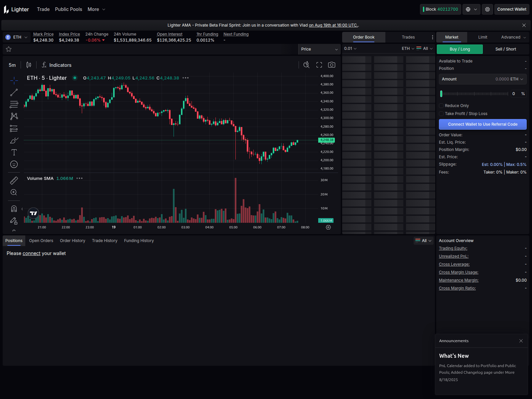Open the Order History tab
This screenshot has height=399, width=532.
72,241
